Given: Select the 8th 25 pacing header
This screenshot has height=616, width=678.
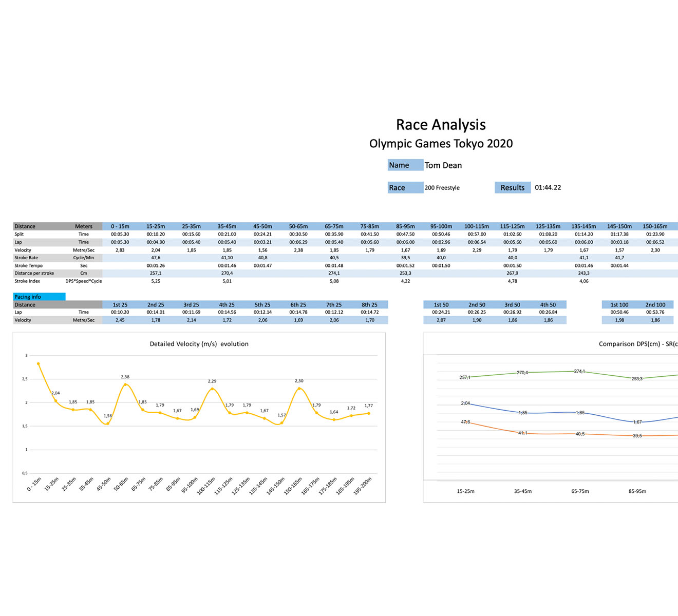Looking at the screenshot, I should pyautogui.click(x=369, y=305).
